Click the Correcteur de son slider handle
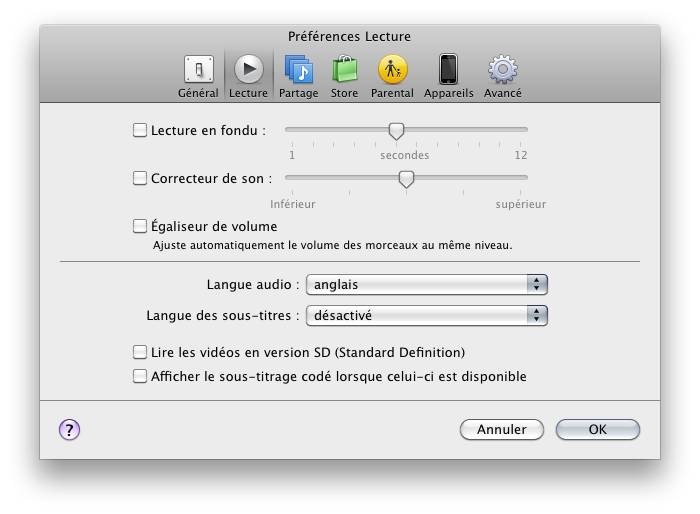The width and height of the screenshot is (700, 514). tap(406, 179)
